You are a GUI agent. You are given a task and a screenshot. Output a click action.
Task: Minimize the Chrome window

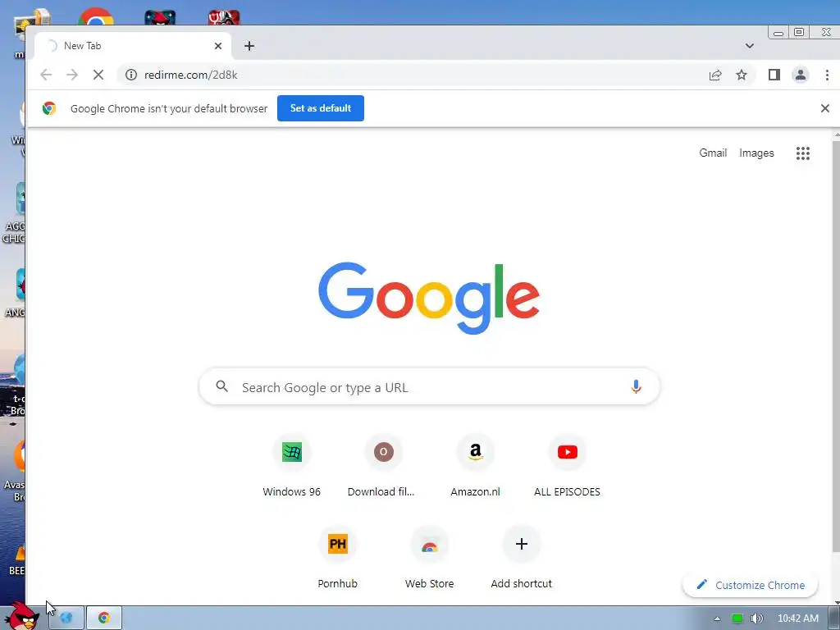tap(778, 33)
